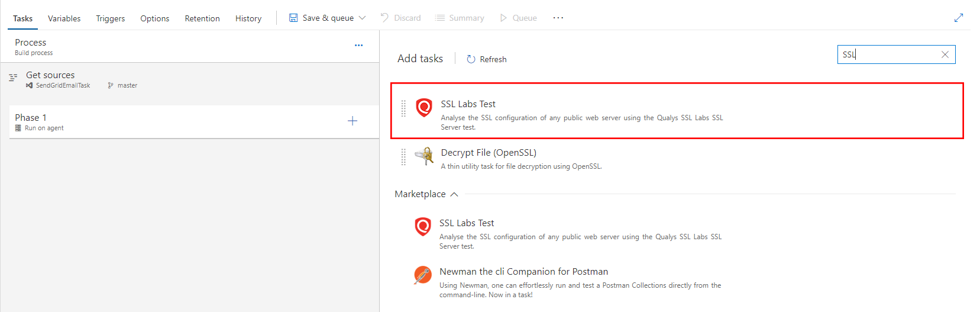
Task: Click the master branch label
Action: coord(127,86)
